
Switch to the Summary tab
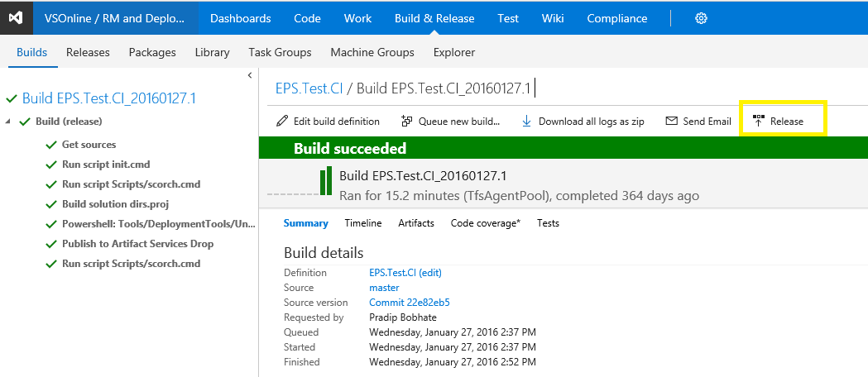306,223
